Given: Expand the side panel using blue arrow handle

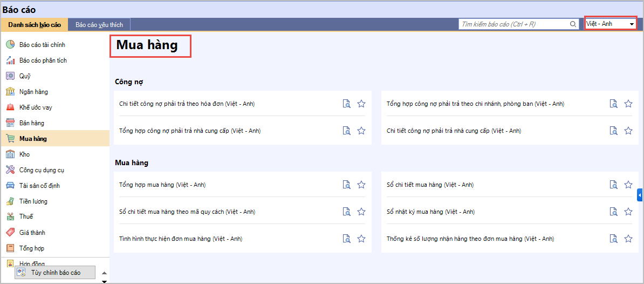Looking at the screenshot, I should click(640, 195).
